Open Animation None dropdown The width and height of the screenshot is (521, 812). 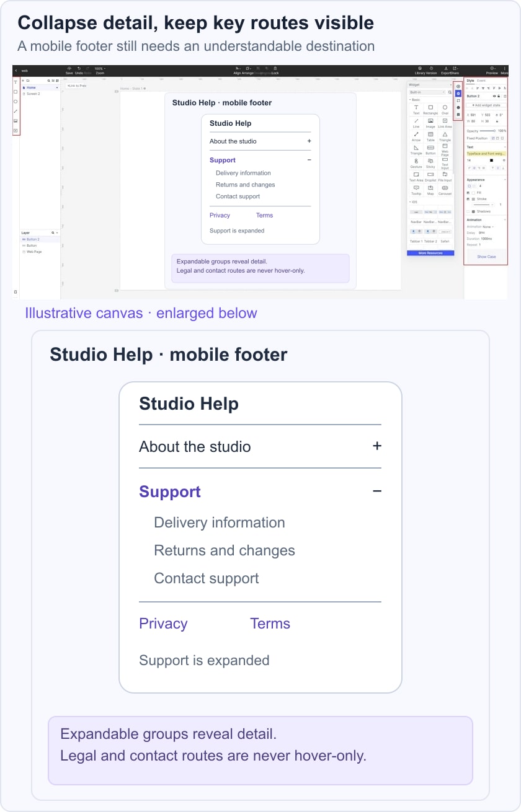pyautogui.click(x=488, y=227)
